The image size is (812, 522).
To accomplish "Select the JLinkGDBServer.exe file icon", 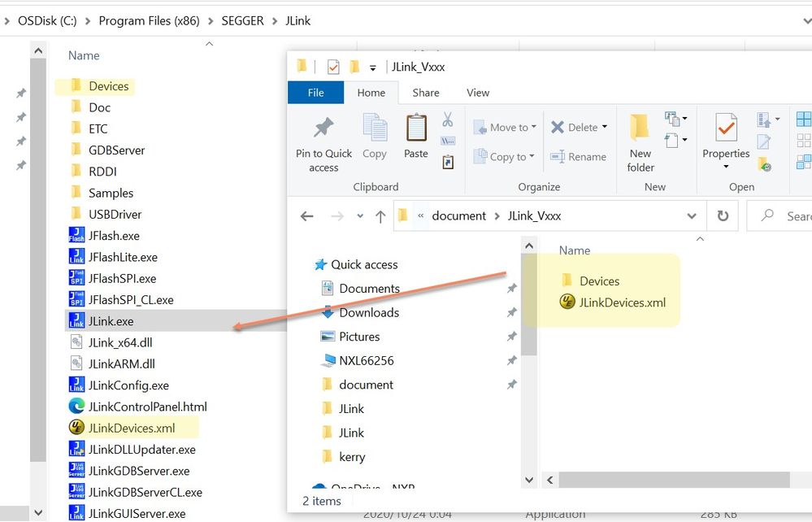I will point(76,470).
